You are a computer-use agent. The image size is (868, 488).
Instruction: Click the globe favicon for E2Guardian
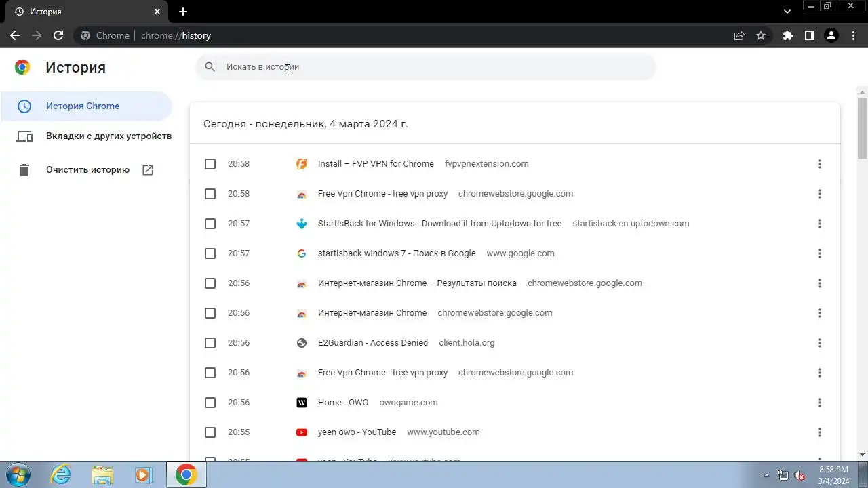(x=302, y=343)
